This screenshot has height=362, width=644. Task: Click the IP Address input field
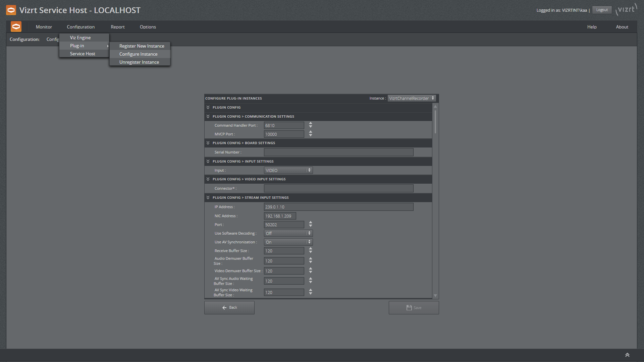(338, 206)
